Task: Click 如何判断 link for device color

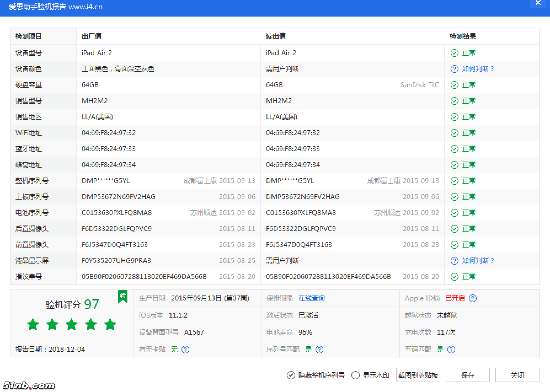Action: [x=478, y=69]
